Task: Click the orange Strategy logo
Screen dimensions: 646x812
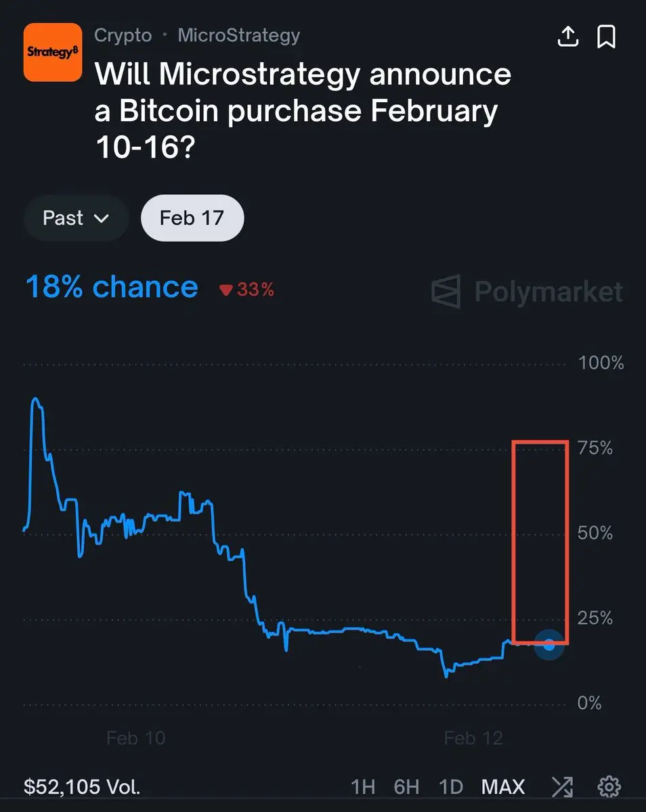Action: tap(53, 53)
